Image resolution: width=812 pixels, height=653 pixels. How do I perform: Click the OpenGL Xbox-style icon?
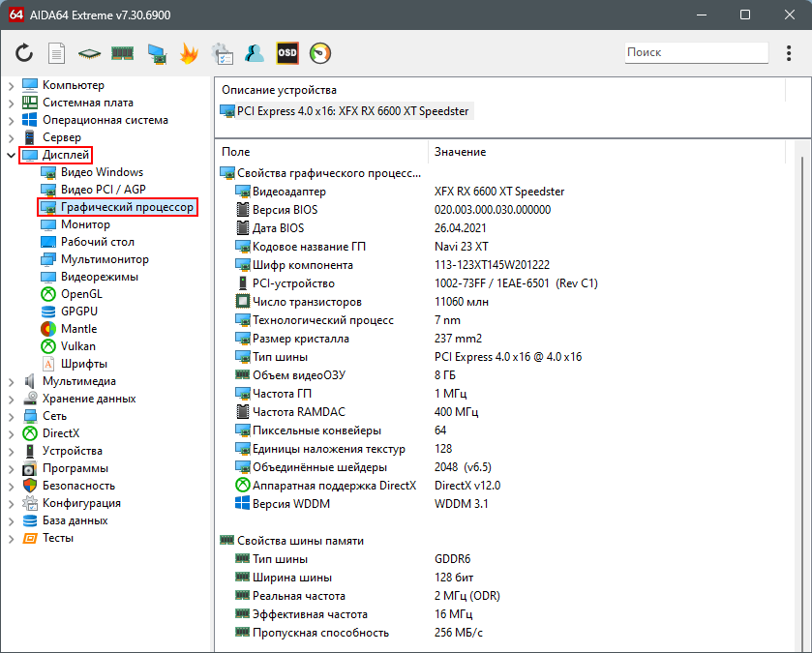click(48, 294)
